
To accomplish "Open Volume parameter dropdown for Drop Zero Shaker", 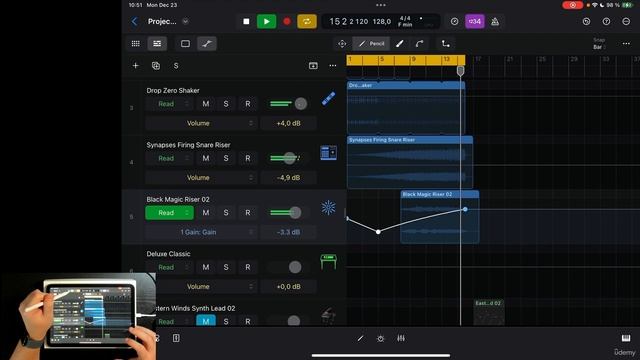I will pyautogui.click(x=201, y=123).
